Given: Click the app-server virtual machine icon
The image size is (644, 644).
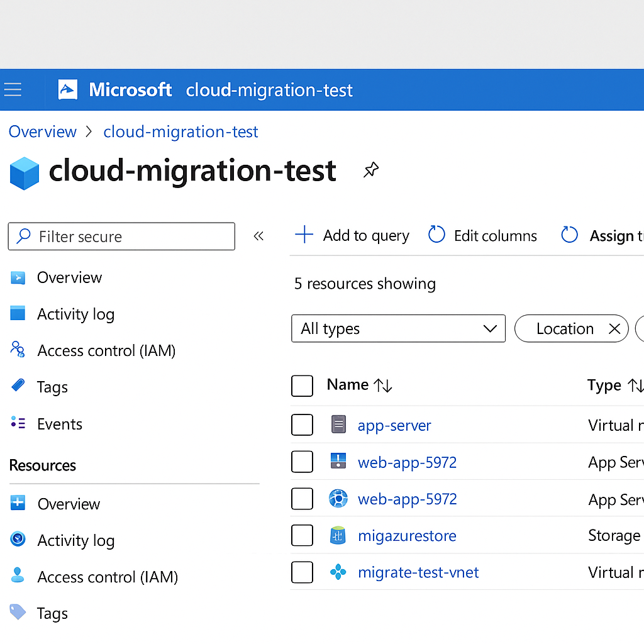Looking at the screenshot, I should tap(338, 425).
